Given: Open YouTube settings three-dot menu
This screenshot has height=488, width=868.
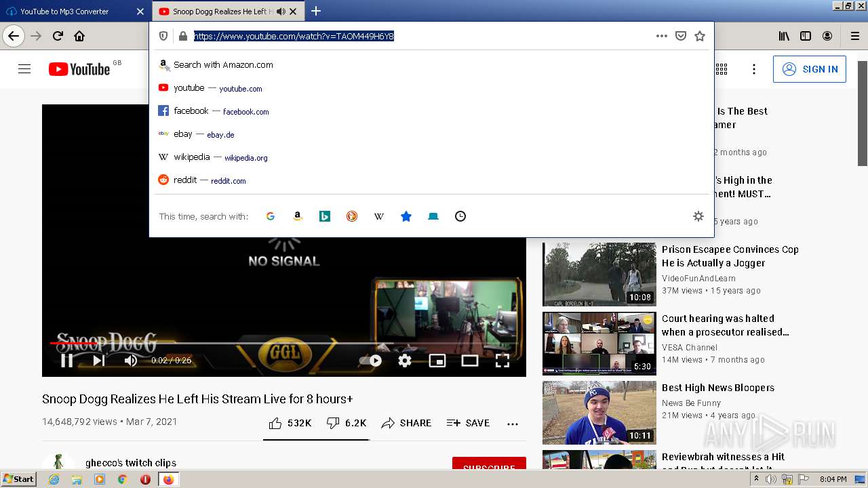Looking at the screenshot, I should point(754,69).
